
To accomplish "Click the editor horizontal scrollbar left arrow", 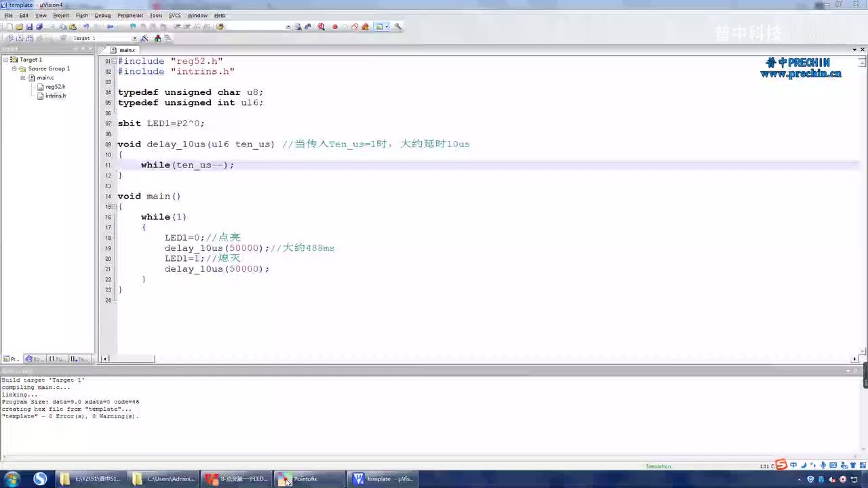I will pos(104,359).
